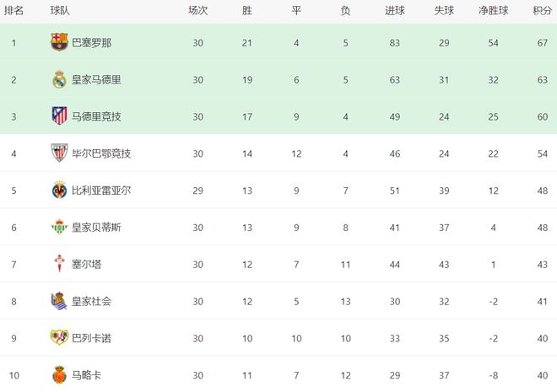Click the Athletic Bilbao crest icon

coord(59,153)
